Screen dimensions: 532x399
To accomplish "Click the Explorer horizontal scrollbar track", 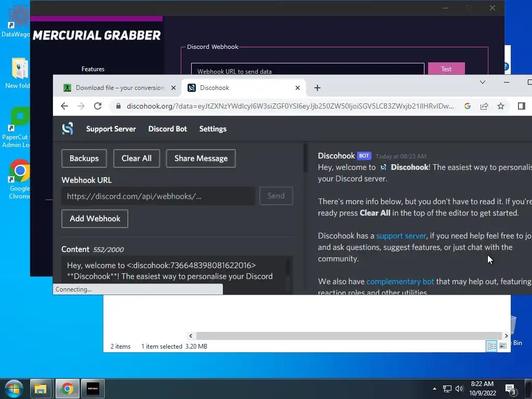I will pos(349,336).
